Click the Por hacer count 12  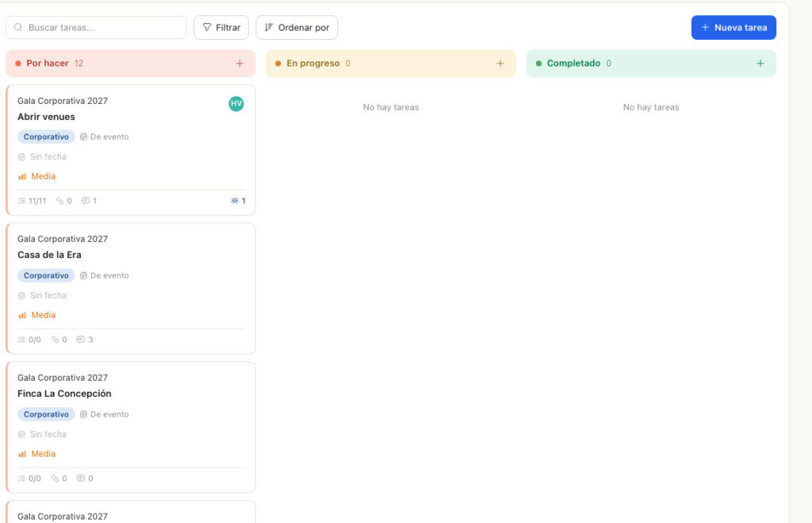coord(79,63)
